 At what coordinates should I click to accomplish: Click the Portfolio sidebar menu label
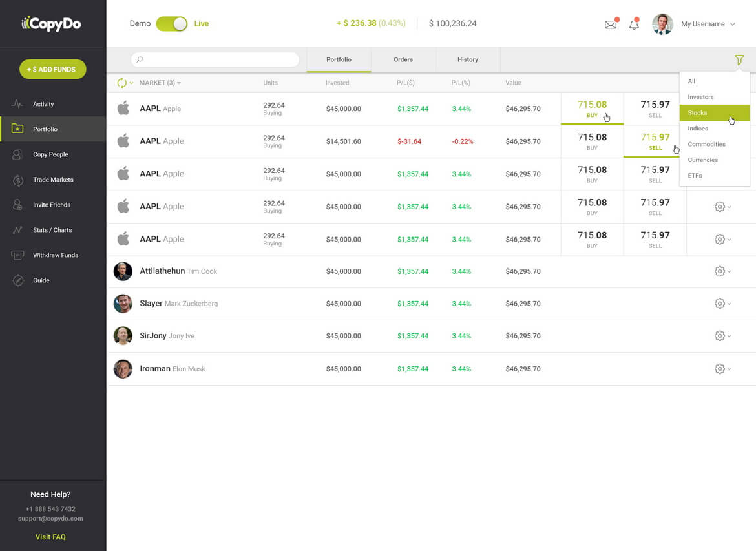[x=45, y=129]
